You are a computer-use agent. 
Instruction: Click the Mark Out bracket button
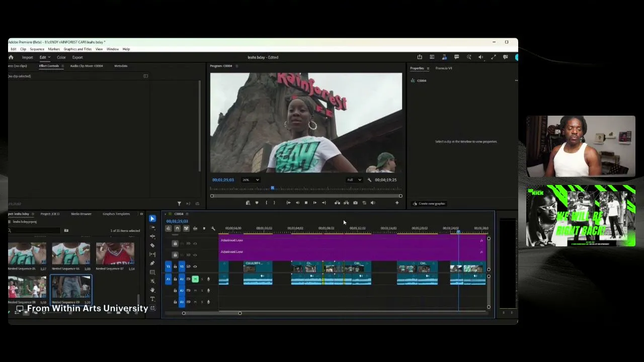pyautogui.click(x=274, y=203)
